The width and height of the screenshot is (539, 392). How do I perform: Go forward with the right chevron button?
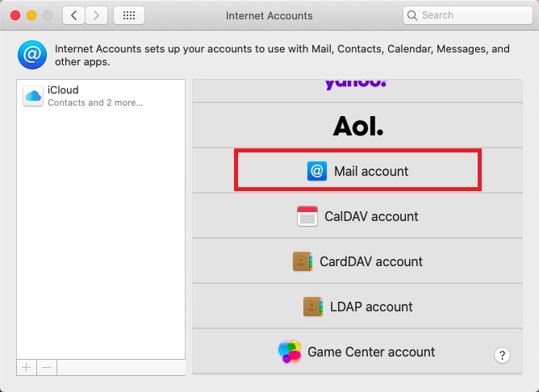point(96,15)
